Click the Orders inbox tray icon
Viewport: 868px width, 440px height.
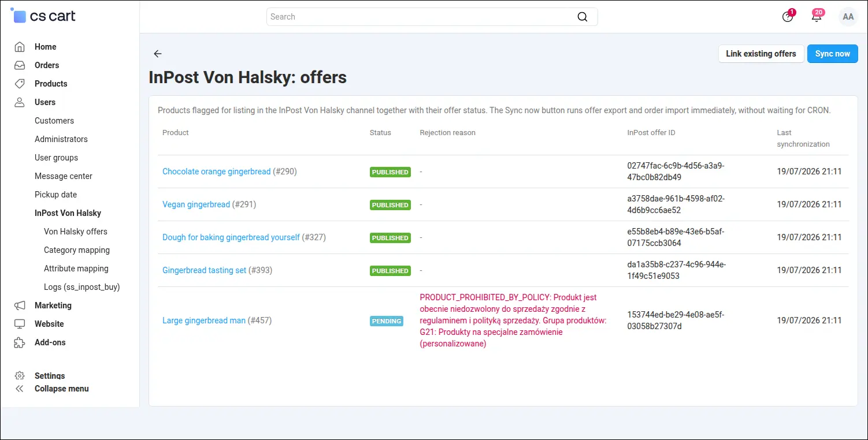click(x=20, y=65)
